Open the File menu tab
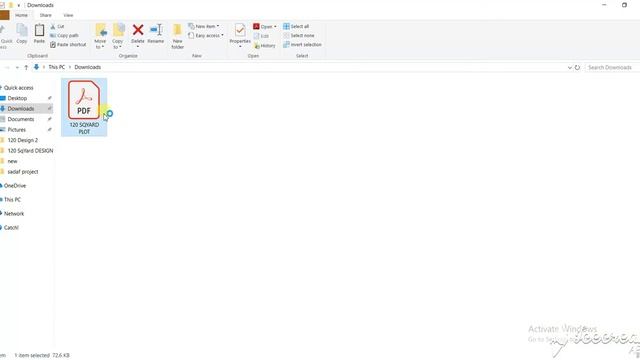Screen dimensions: 640x360 [x=4, y=15]
